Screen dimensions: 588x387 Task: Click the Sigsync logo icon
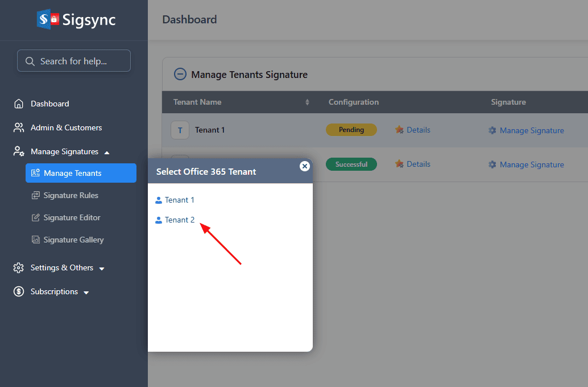click(48, 19)
